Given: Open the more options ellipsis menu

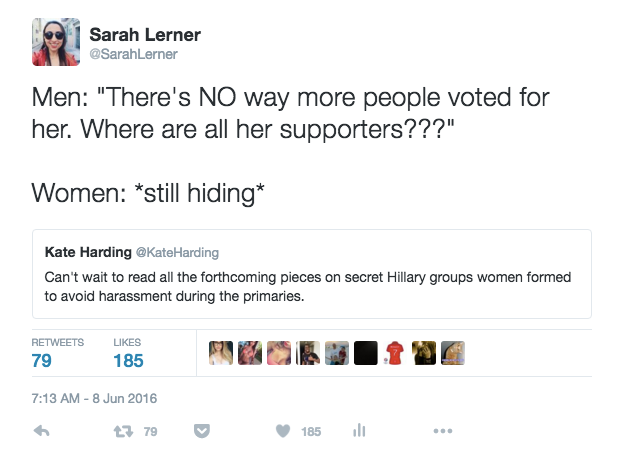Looking at the screenshot, I should [x=443, y=431].
